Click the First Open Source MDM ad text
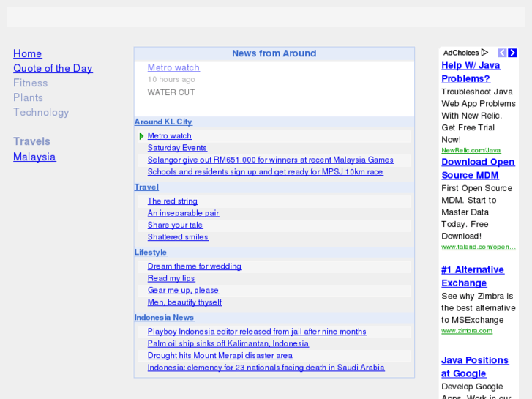Image resolution: width=532 pixels, height=399 pixels. 476,212
